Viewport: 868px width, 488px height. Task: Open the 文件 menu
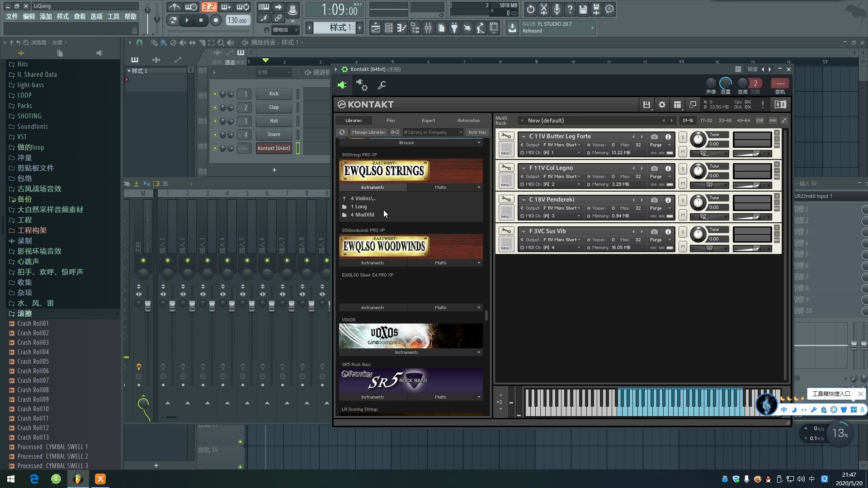tap(12, 17)
